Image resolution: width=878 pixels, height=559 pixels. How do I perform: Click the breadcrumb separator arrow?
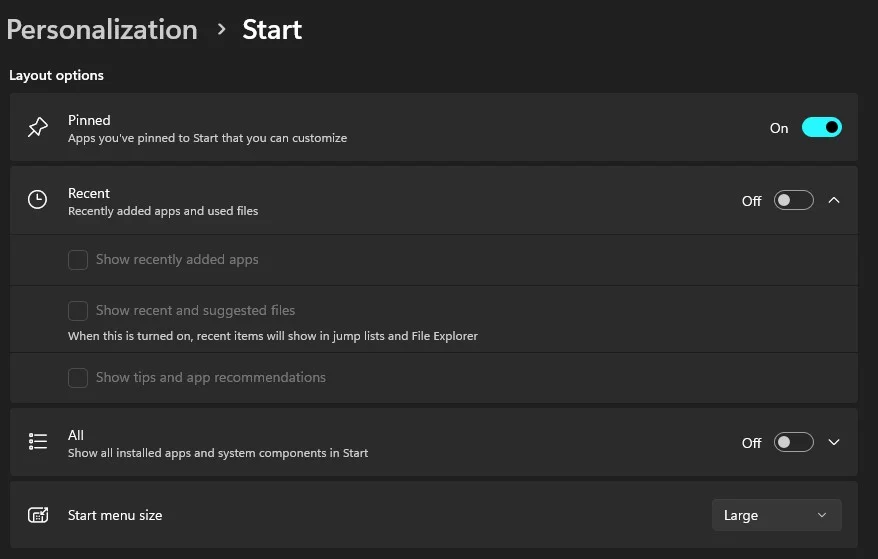[221, 29]
